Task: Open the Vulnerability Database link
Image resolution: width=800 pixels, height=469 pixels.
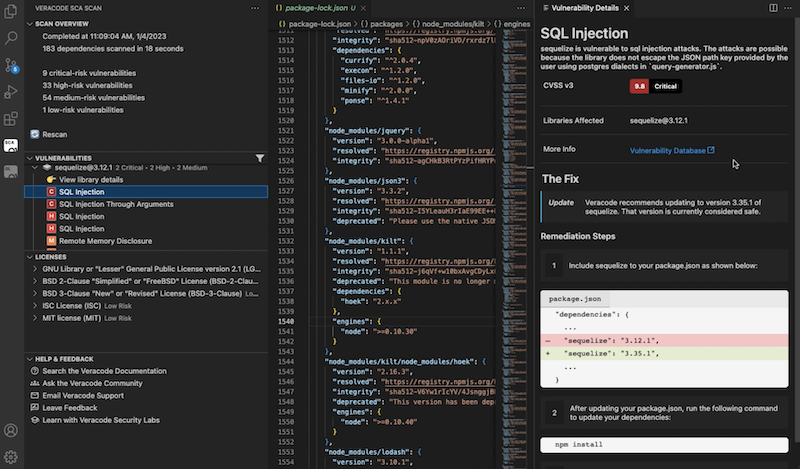Action: (x=667, y=151)
